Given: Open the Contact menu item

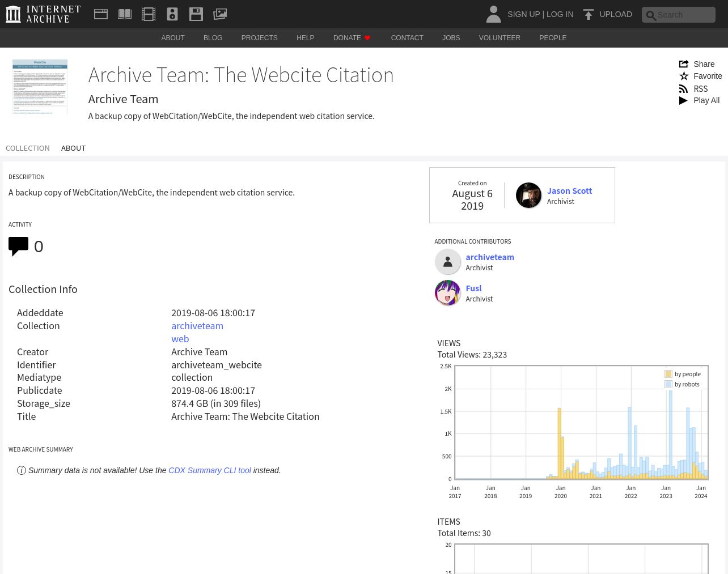Looking at the screenshot, I should [407, 38].
